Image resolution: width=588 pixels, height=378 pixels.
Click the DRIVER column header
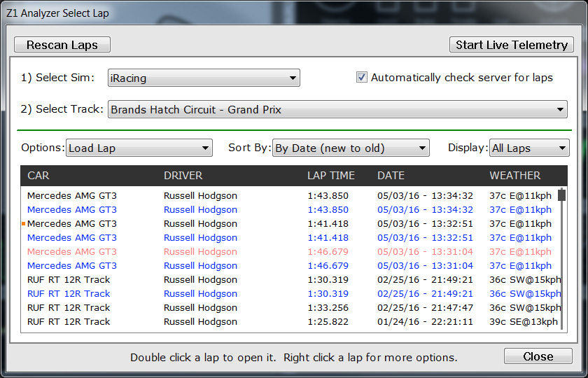click(x=183, y=176)
